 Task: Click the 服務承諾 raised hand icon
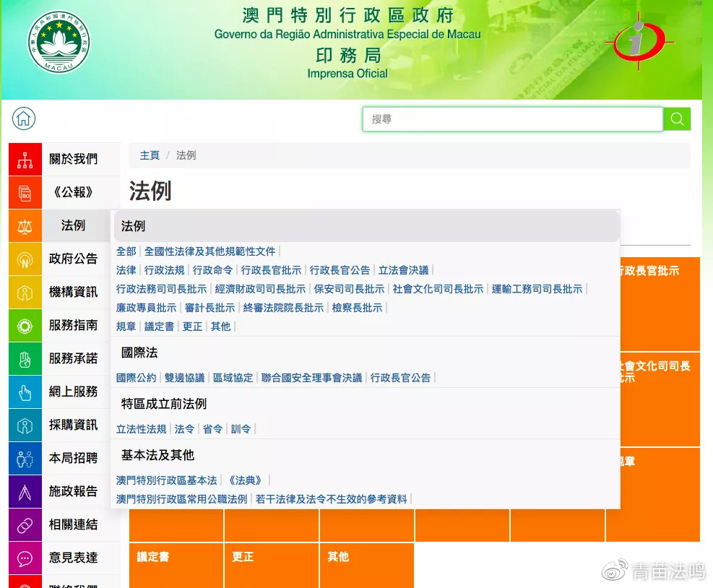(x=25, y=359)
